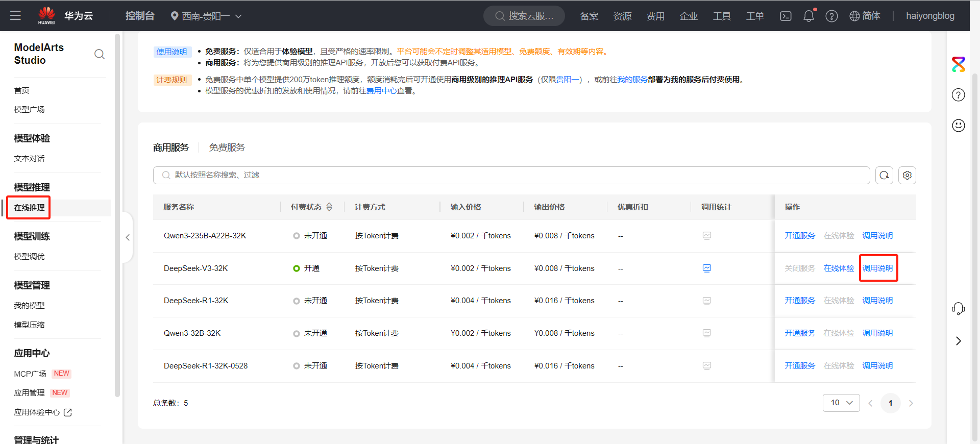Open the notifications bell

809,16
